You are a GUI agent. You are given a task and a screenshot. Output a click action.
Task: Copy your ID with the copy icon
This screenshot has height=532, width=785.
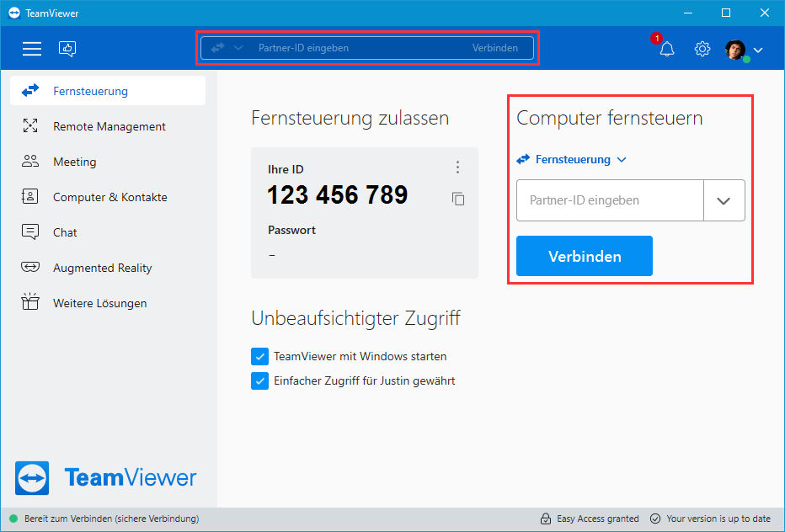point(458,199)
